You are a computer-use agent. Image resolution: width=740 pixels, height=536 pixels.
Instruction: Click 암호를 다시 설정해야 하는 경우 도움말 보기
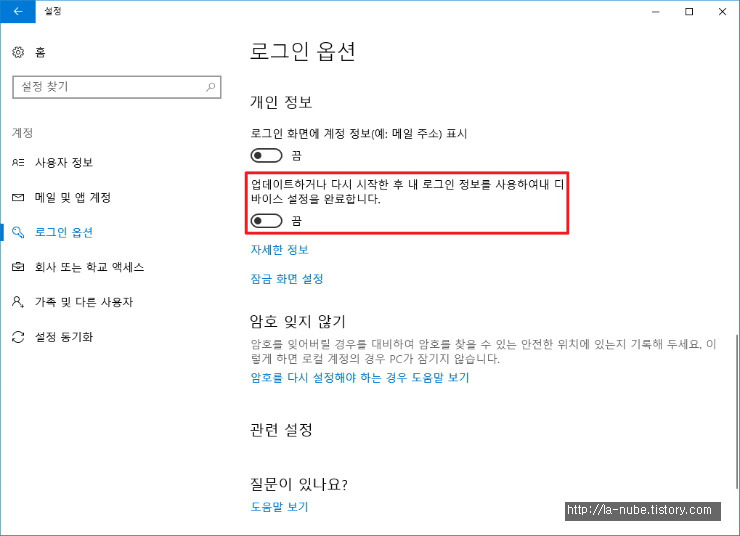[360, 377]
